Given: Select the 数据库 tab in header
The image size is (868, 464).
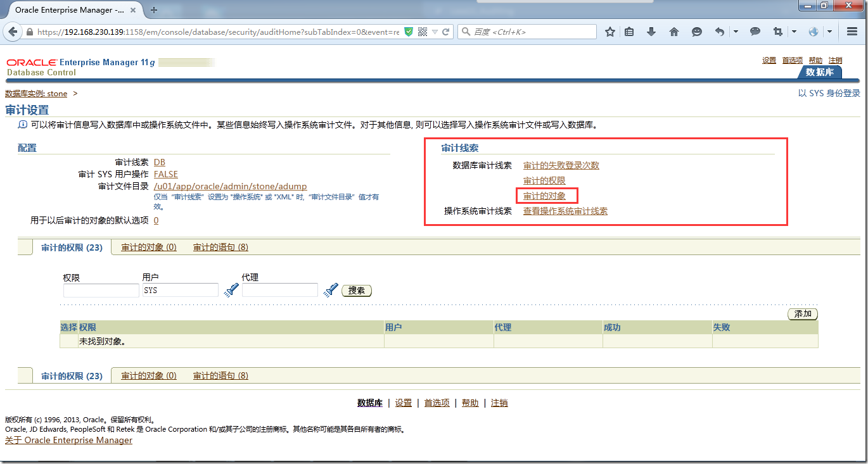Looking at the screenshot, I should [x=819, y=72].
